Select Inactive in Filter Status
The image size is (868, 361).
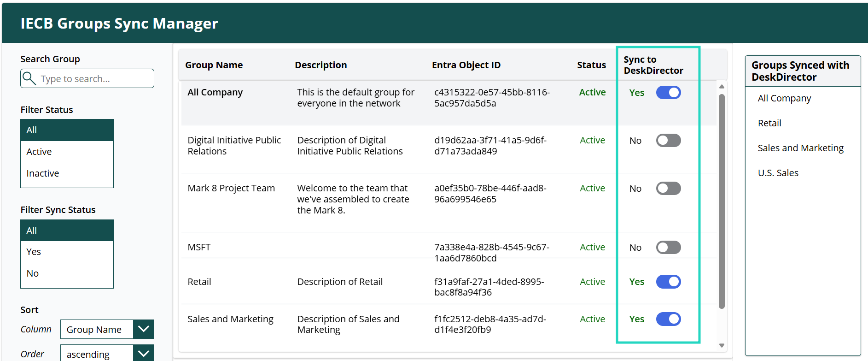(67, 173)
